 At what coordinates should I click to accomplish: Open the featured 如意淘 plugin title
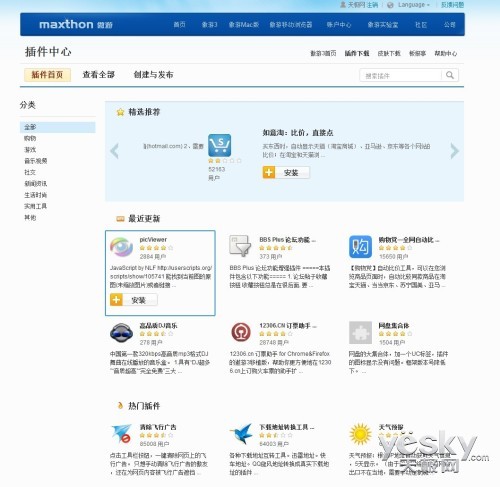coord(298,133)
